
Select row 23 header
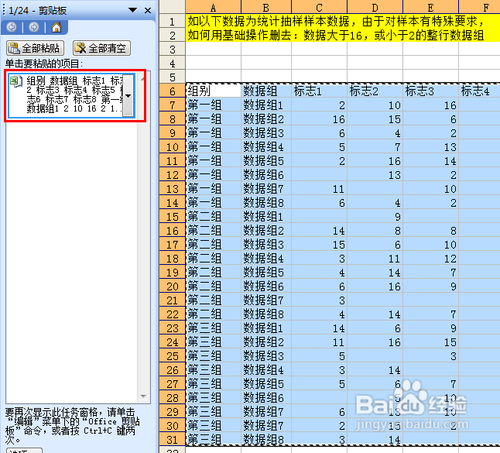172,328
